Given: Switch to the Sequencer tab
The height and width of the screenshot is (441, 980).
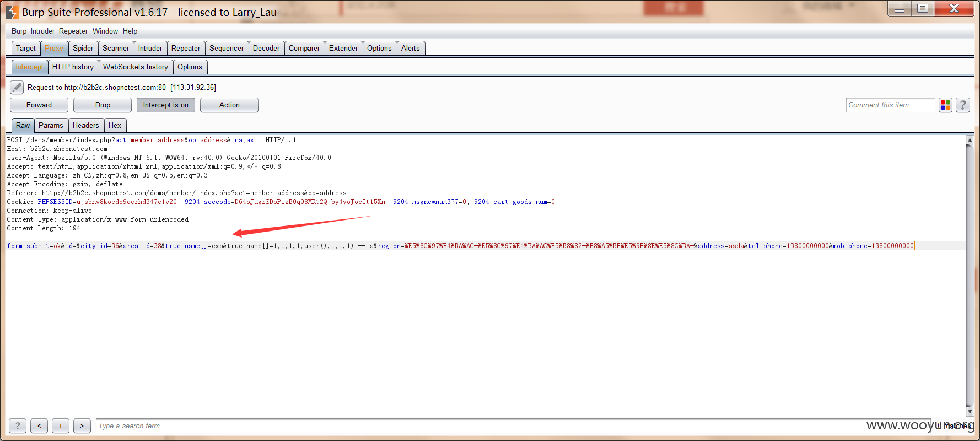Looking at the screenshot, I should [x=227, y=48].
